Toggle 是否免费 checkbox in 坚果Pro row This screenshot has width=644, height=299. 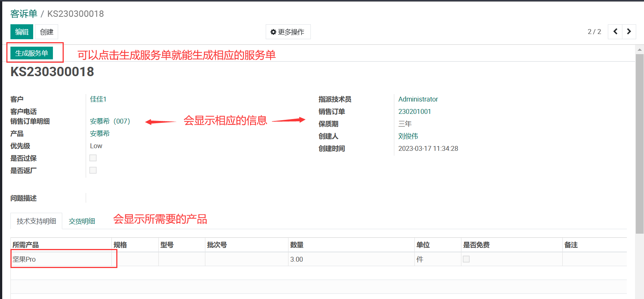coord(466,259)
